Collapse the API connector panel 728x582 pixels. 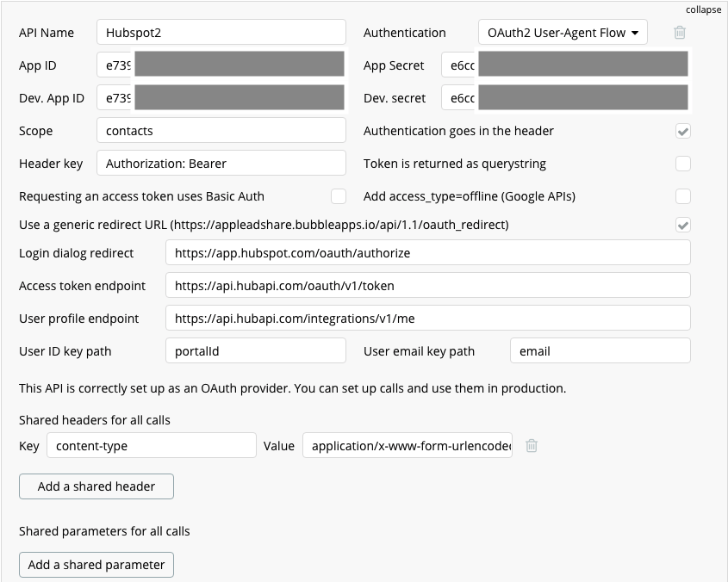pos(703,9)
